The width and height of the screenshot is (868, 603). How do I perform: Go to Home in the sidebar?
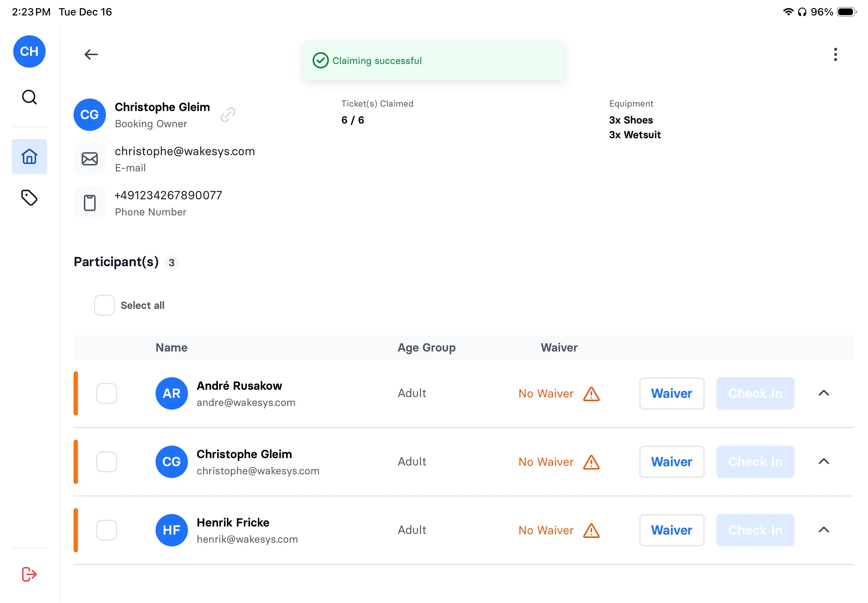tap(29, 156)
